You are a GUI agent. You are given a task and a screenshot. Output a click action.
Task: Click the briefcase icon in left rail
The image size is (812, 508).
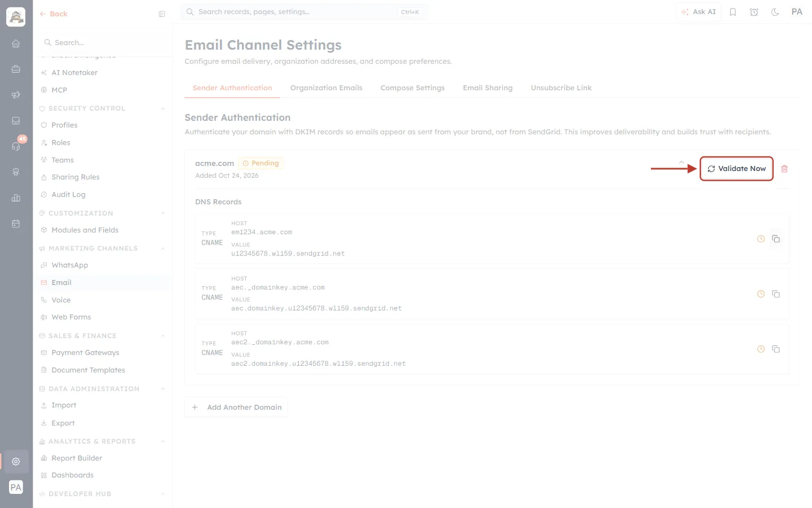[x=16, y=69]
